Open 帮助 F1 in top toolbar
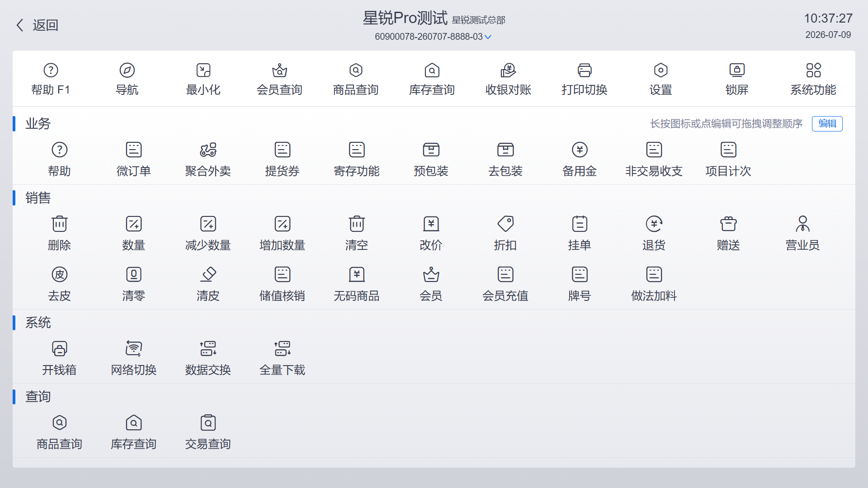Viewport: 868px width, 488px height. 51,80
